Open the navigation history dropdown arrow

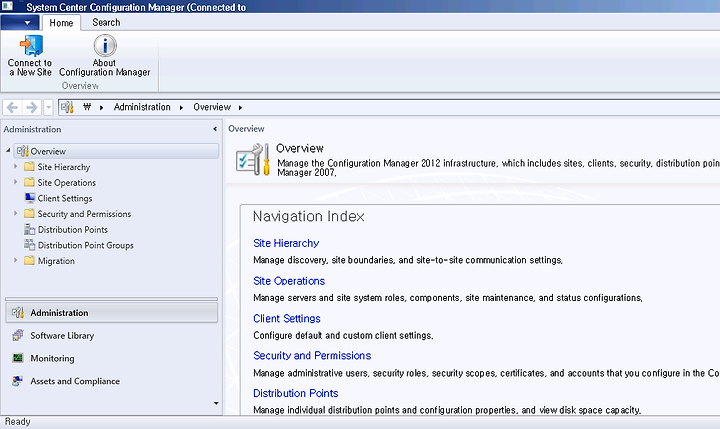point(48,107)
